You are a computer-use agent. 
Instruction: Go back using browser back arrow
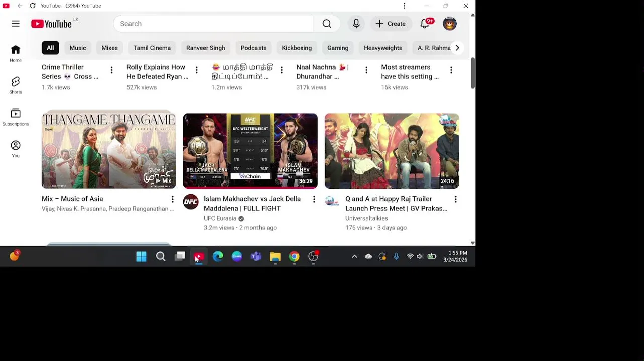pyautogui.click(x=20, y=6)
